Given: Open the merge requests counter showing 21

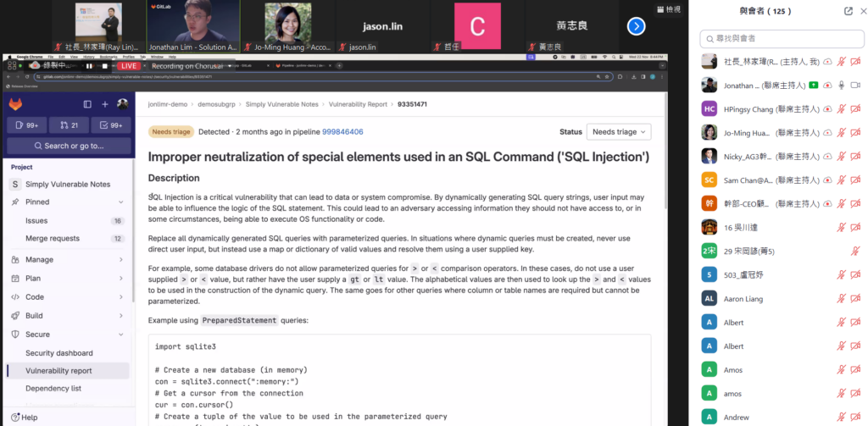Looking at the screenshot, I should click(69, 125).
